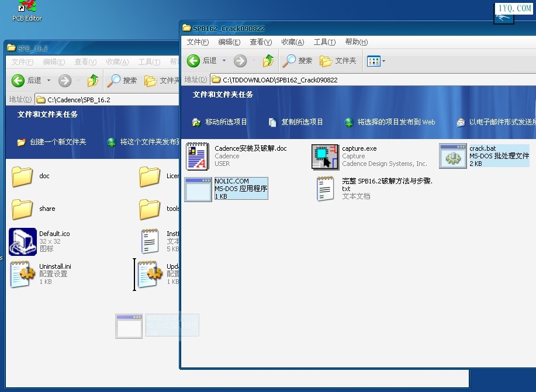
Task: Click the file name crack.bat
Action: pyautogui.click(x=482, y=148)
